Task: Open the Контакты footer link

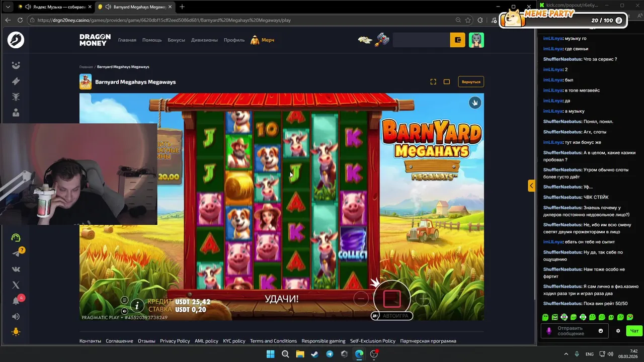Action: pos(90,341)
